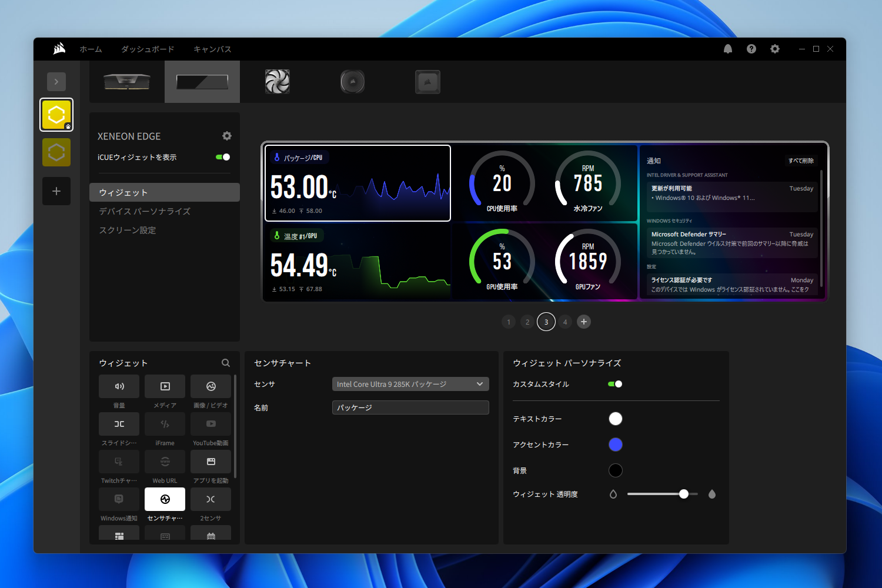Select the 2センサ widget
Image resolution: width=882 pixels, height=588 pixels.
[211, 499]
